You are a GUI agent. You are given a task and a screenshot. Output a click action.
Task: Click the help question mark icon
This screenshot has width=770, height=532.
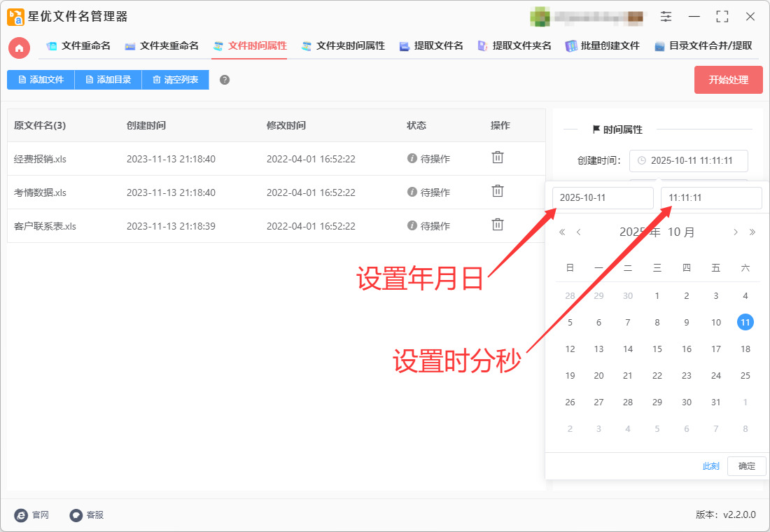pyautogui.click(x=225, y=80)
